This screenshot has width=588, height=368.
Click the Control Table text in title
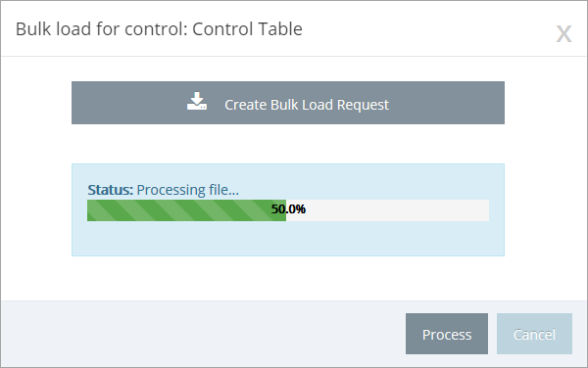pyautogui.click(x=247, y=29)
